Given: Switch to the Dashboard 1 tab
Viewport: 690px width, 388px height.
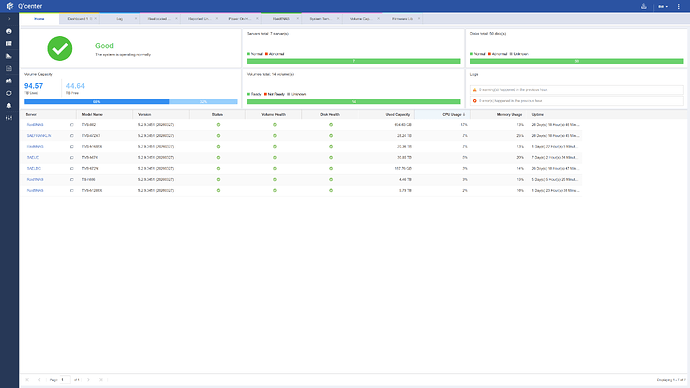Looking at the screenshot, I should click(x=77, y=19).
